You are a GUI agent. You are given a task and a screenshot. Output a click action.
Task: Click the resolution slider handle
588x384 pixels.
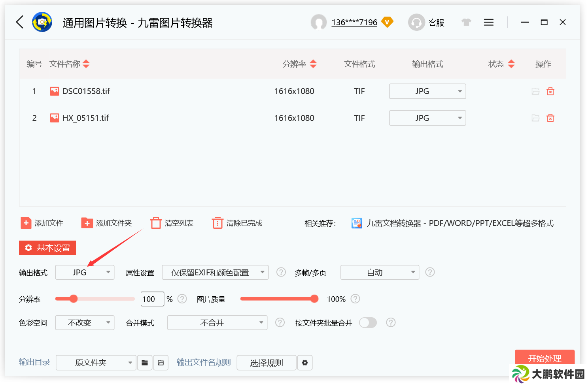[74, 299]
